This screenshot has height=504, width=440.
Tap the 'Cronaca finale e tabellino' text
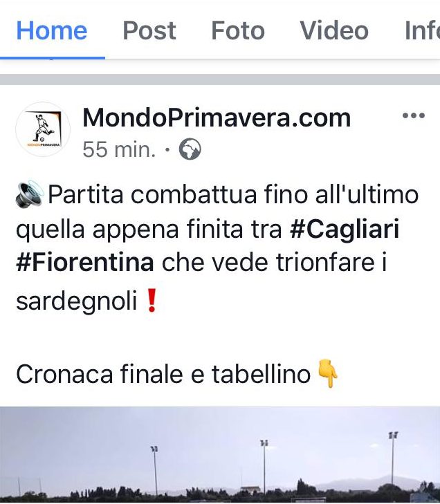click(163, 375)
